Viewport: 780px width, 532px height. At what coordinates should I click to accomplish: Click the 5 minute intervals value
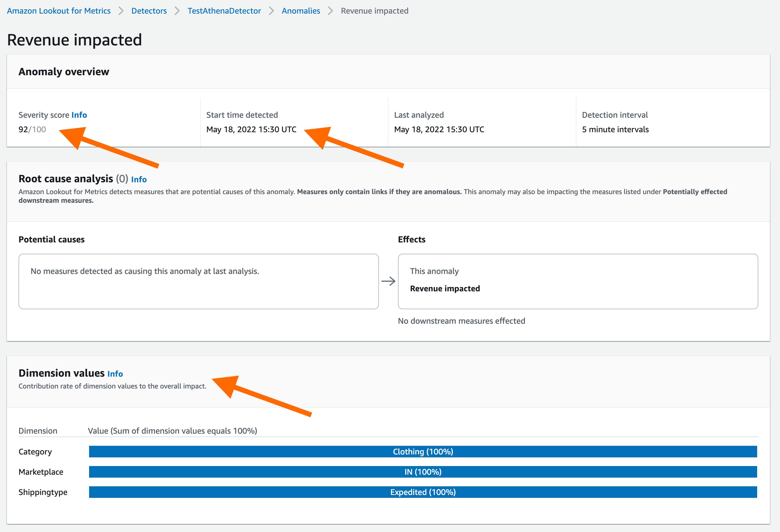click(615, 129)
